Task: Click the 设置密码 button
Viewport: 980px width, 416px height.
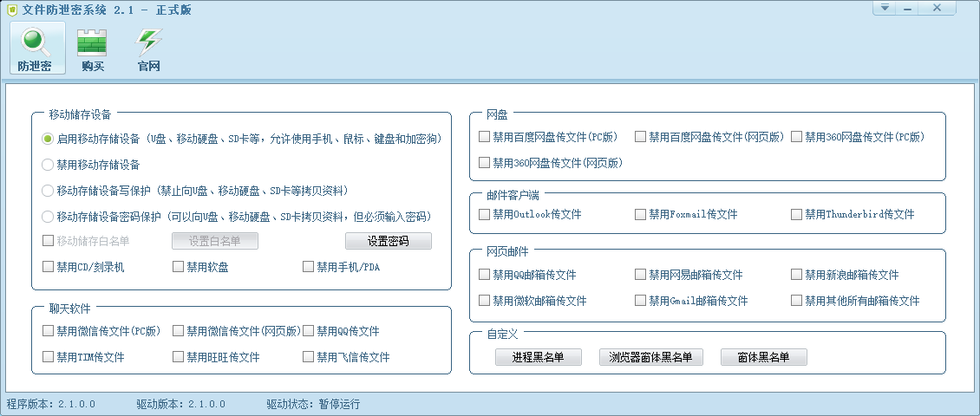Action: tap(388, 241)
